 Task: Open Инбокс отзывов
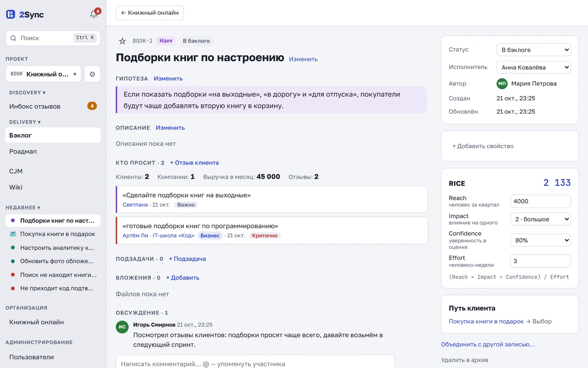click(53, 106)
